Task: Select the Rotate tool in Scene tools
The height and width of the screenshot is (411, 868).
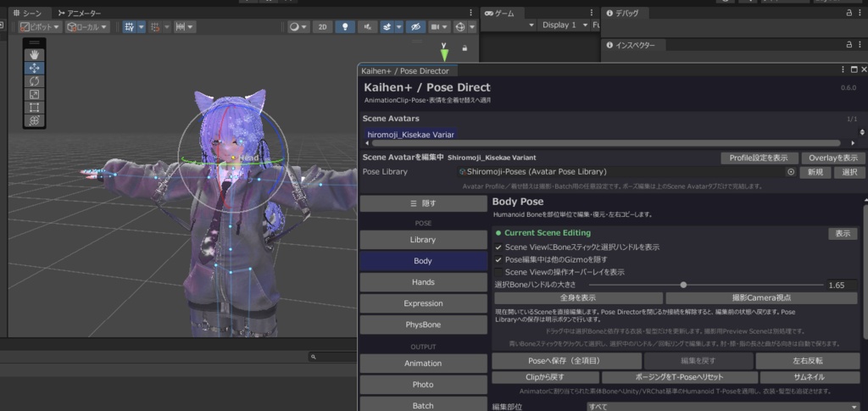Action: pos(34,81)
